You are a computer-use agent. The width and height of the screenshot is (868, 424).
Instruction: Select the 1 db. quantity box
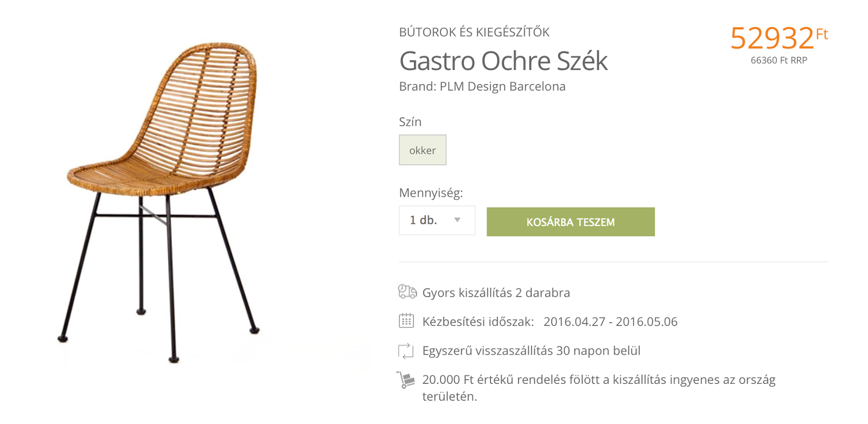(x=437, y=220)
